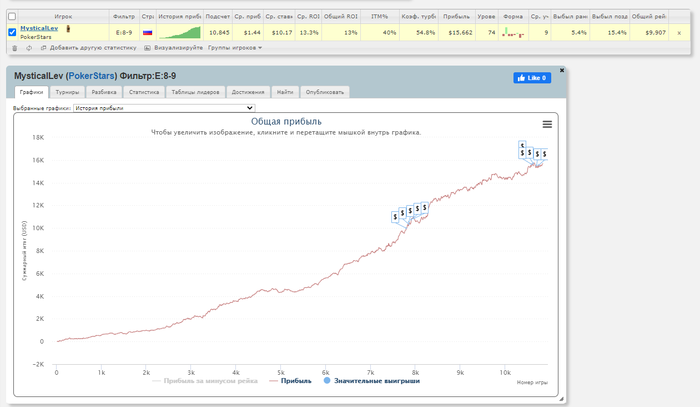Screen dimensions: 700x407
Task: Close the MysticalLev chart panel
Action: (562, 70)
